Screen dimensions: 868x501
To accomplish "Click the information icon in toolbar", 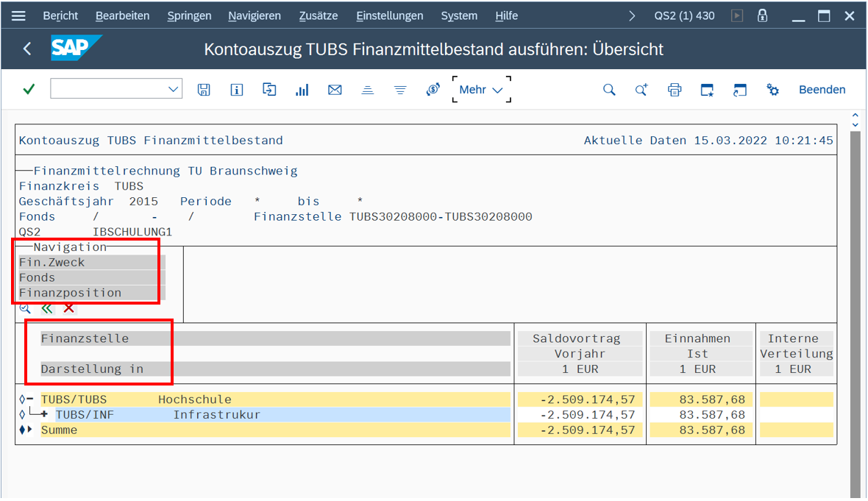I will click(236, 90).
